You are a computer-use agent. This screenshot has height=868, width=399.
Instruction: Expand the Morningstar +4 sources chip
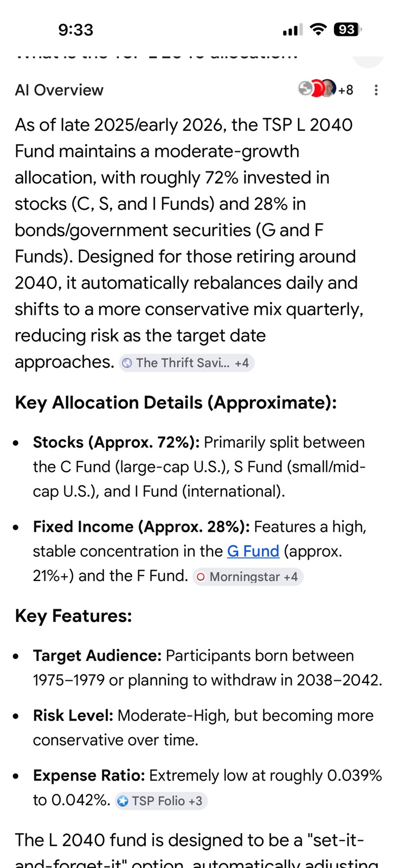[248, 577]
